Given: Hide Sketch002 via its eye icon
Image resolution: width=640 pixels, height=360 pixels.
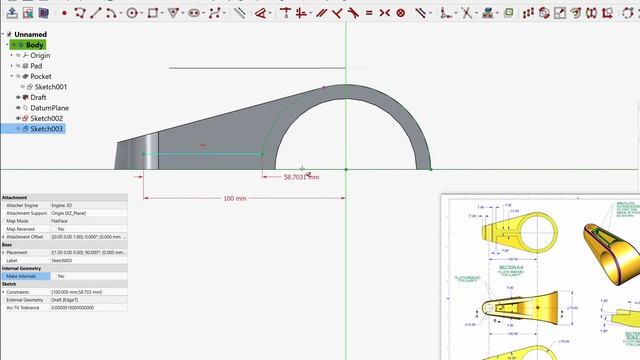Looking at the screenshot, I should tap(18, 118).
